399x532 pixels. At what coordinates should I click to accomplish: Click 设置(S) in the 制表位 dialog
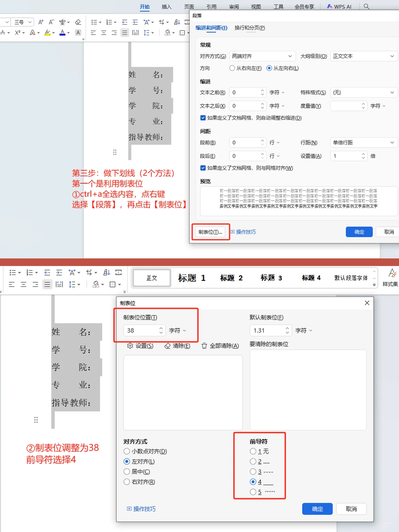140,346
